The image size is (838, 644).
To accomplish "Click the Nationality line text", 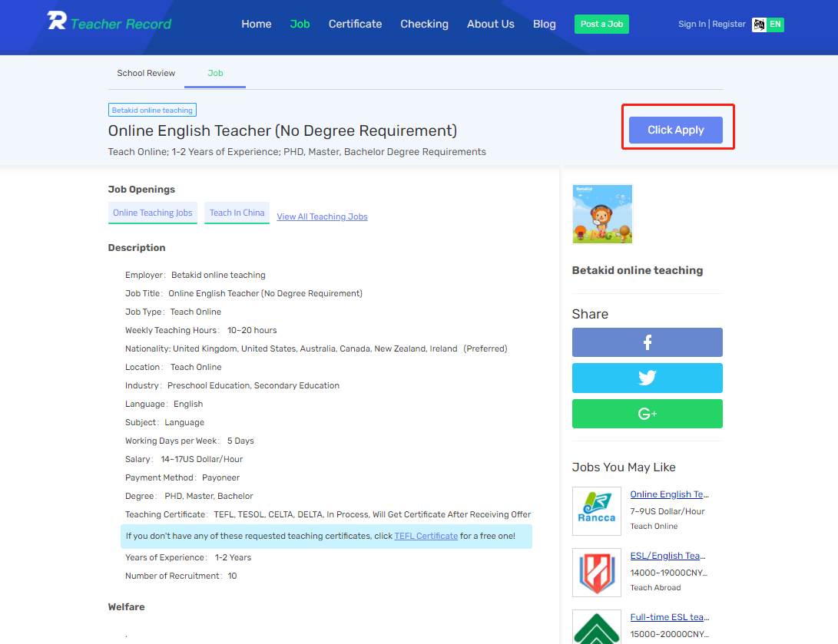I will click(316, 348).
